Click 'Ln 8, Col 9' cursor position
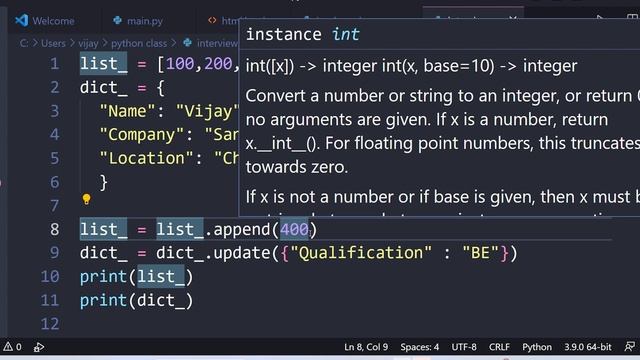The height and width of the screenshot is (360, 640). pyautogui.click(x=366, y=347)
